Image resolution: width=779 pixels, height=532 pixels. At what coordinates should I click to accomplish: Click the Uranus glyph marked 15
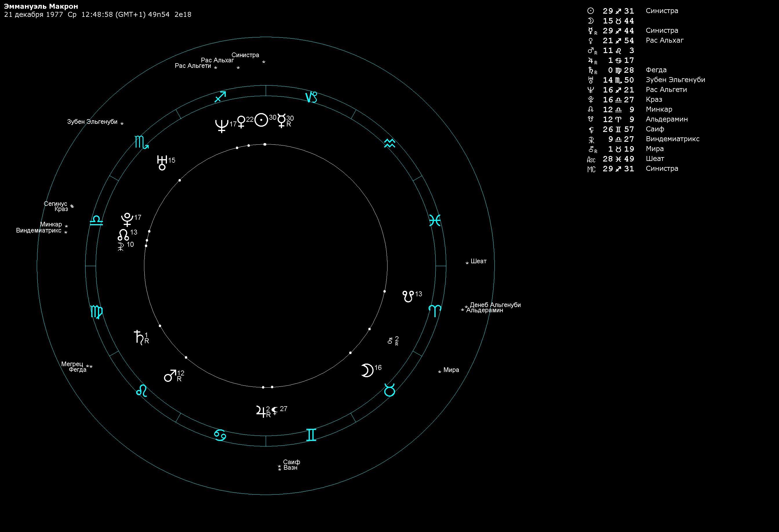coord(162,163)
